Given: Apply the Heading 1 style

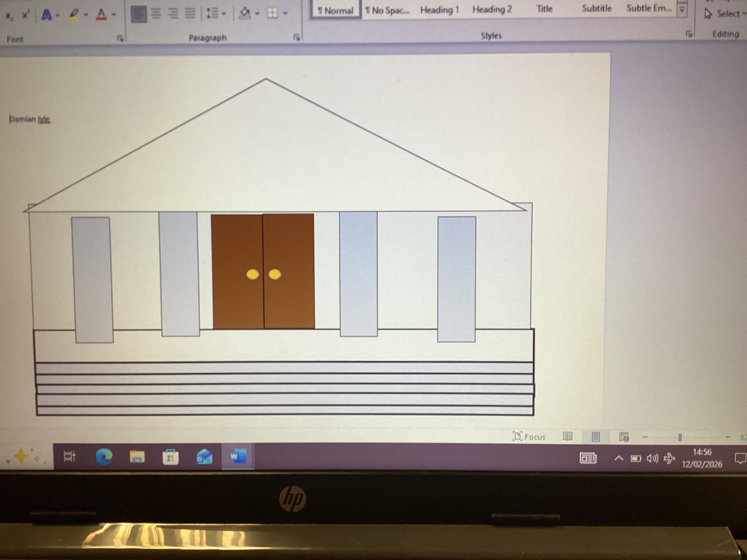Looking at the screenshot, I should pos(439,10).
